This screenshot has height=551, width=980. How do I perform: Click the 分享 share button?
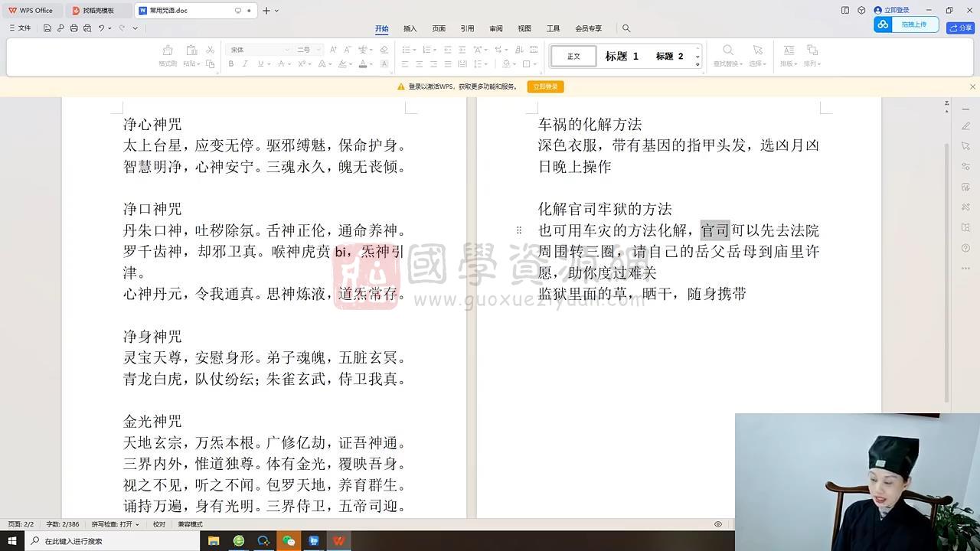(x=961, y=28)
